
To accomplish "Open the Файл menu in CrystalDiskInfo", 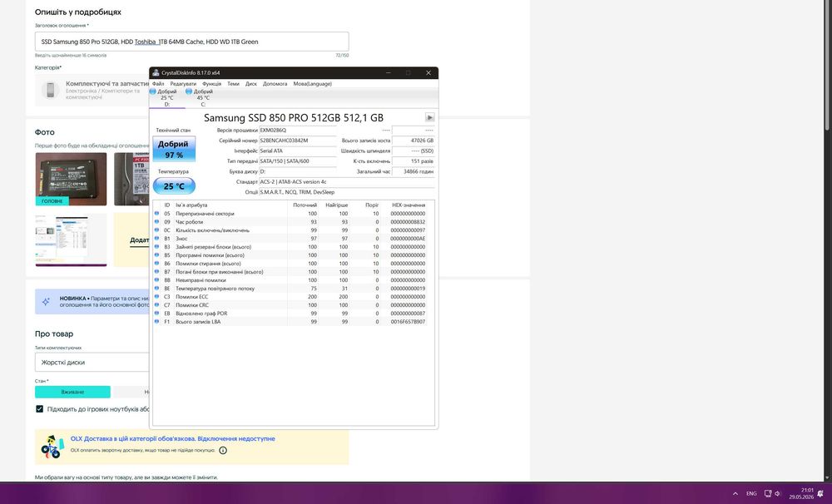I will [157, 84].
